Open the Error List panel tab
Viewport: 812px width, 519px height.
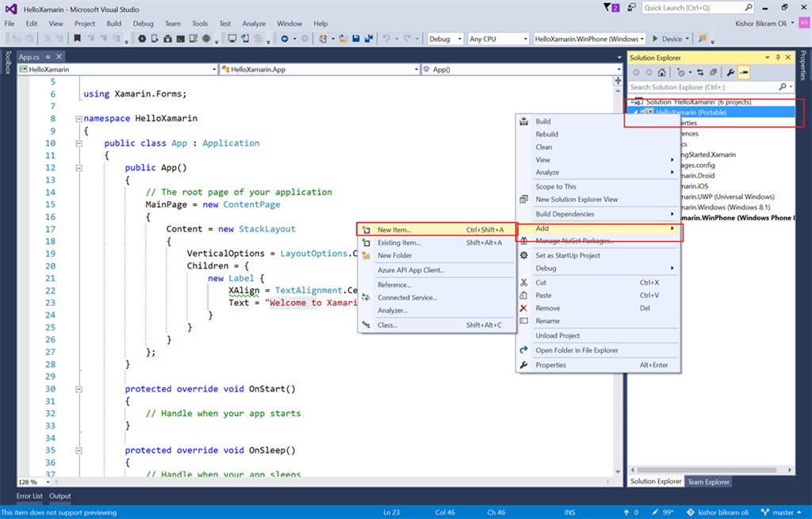point(30,496)
